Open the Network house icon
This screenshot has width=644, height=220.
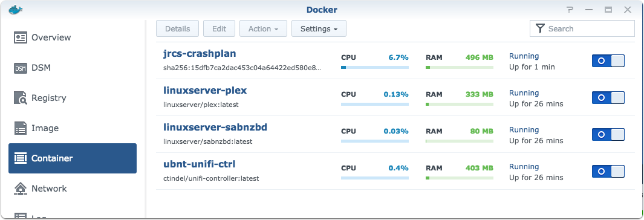(21, 189)
